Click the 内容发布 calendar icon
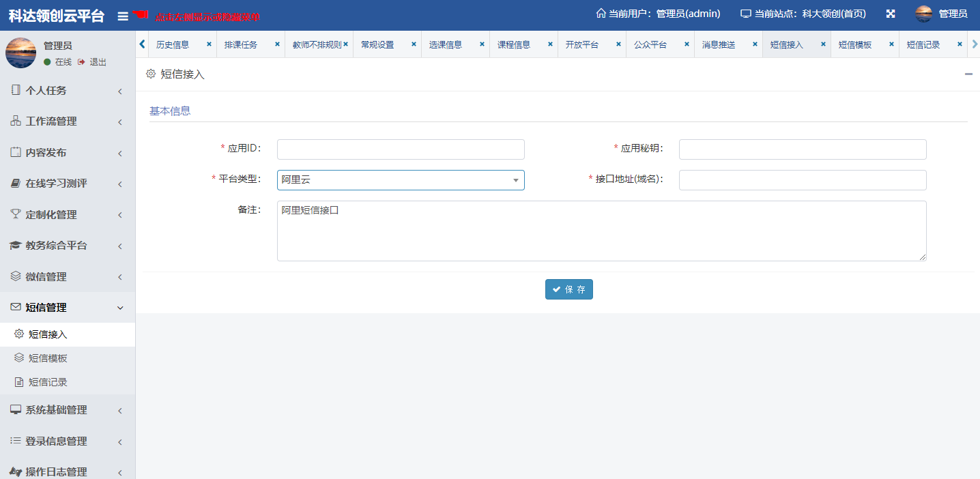 click(x=16, y=152)
